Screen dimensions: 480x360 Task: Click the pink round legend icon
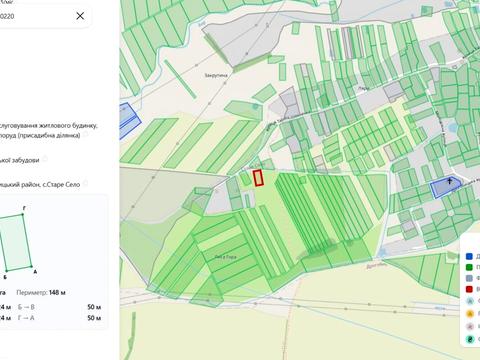coord(470,326)
